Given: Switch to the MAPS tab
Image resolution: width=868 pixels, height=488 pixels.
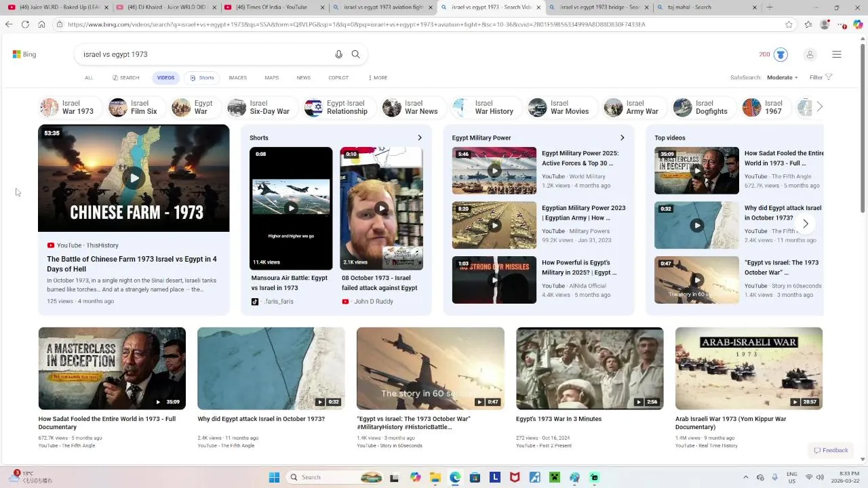Looking at the screenshot, I should point(271,77).
